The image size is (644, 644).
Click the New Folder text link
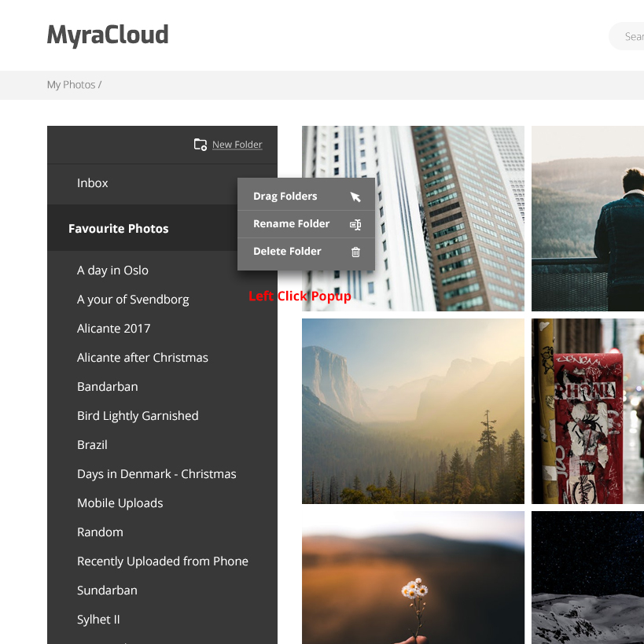[x=237, y=144]
